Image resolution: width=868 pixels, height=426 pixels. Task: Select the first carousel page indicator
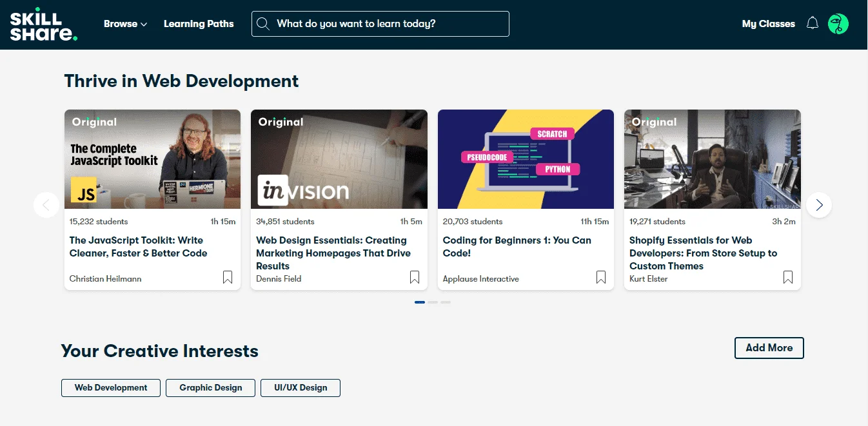pos(420,302)
